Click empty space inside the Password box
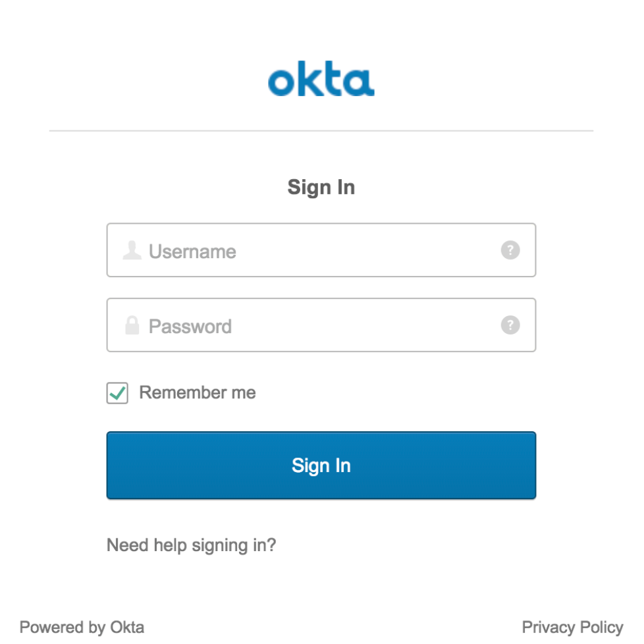This screenshot has height=644, width=644. pos(369,325)
